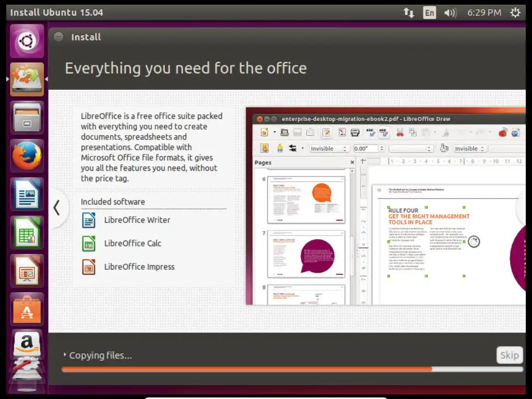Screen dimensions: 532x399
Task: Click 'Everything you need for the office' heading
Action: 185,68
